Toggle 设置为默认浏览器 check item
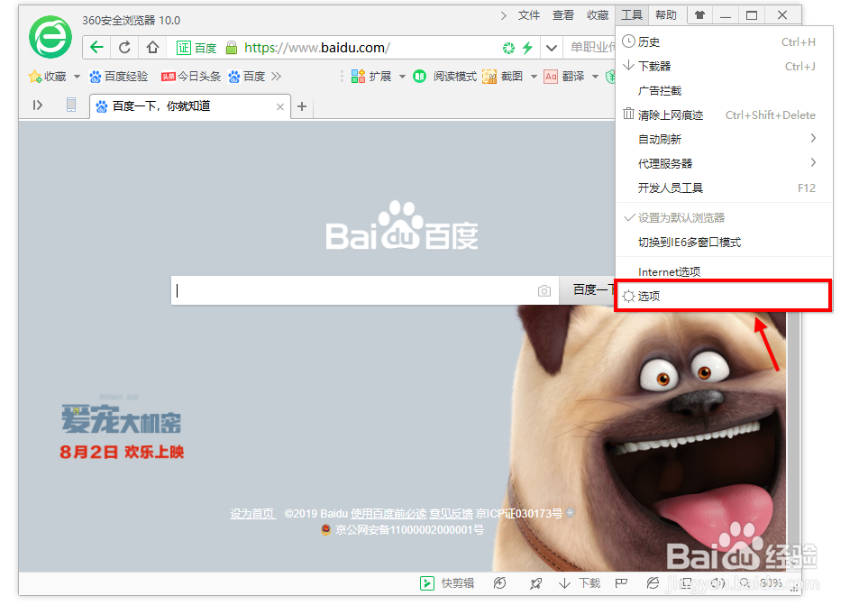Image resolution: width=868 pixels, height=614 pixels. coord(724,217)
